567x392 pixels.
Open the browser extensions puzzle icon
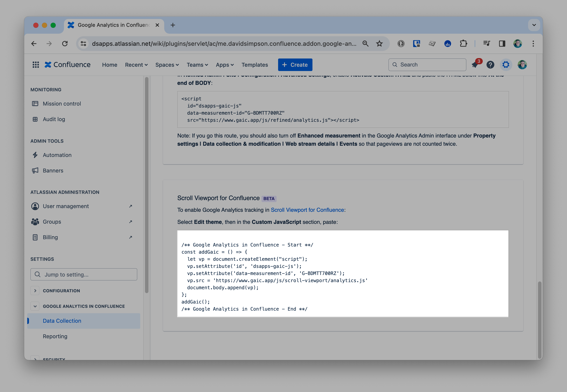click(x=463, y=44)
